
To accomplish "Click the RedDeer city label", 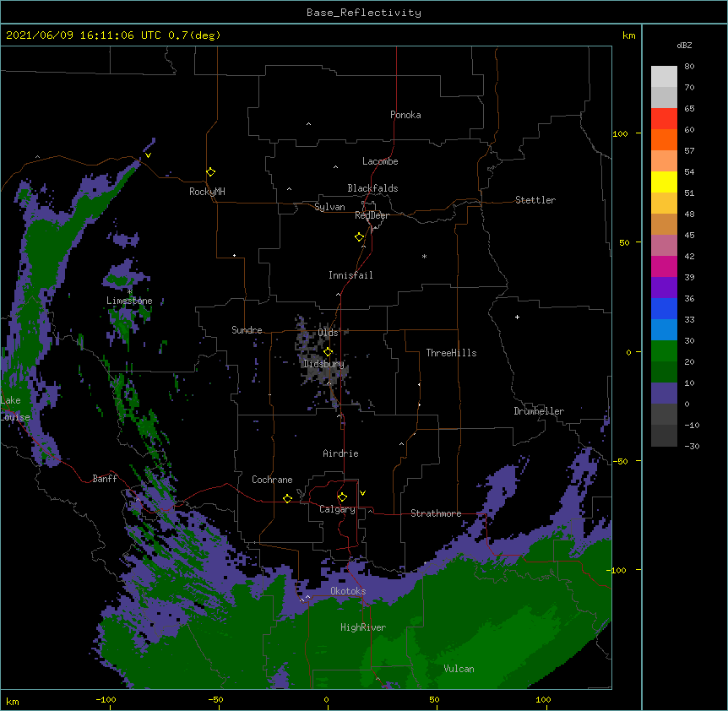I will coord(372,215).
